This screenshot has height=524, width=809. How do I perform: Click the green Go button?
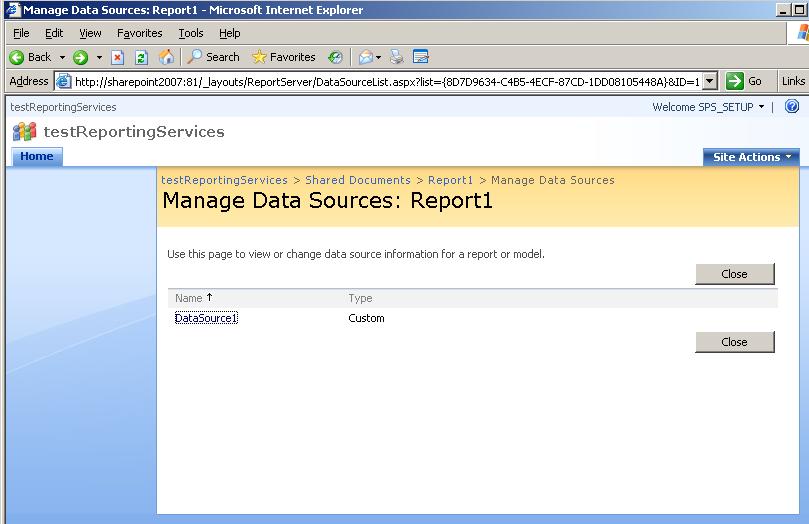point(744,81)
